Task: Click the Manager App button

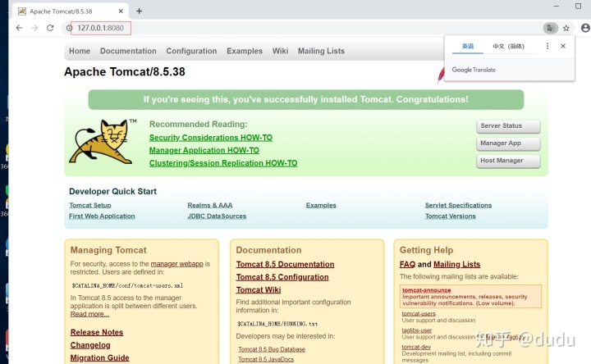Action: [x=508, y=143]
